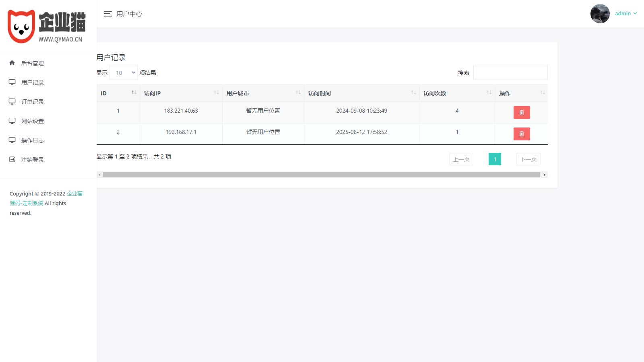Delete the record for IP 192.168.17.1
The width and height of the screenshot is (644, 362).
(x=521, y=134)
